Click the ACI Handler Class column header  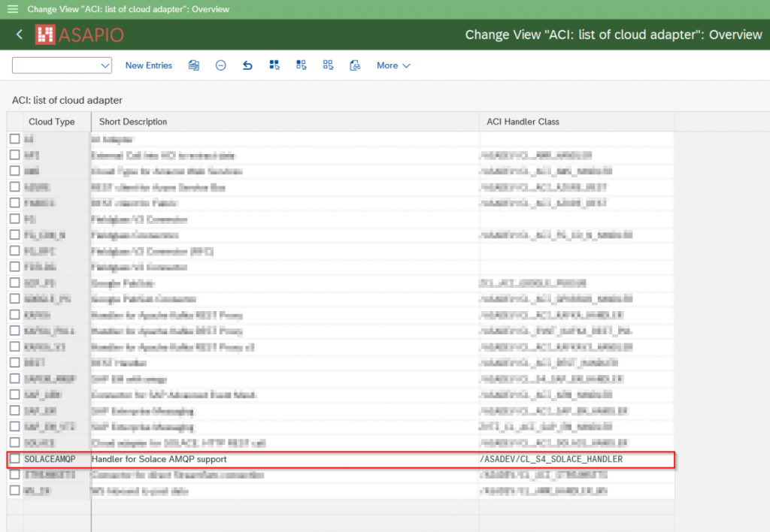tap(523, 122)
